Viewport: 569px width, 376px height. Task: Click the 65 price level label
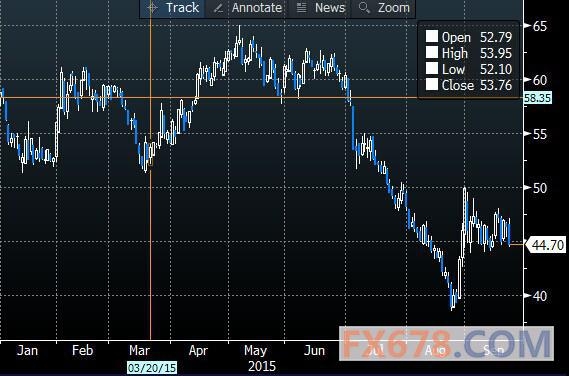click(540, 26)
